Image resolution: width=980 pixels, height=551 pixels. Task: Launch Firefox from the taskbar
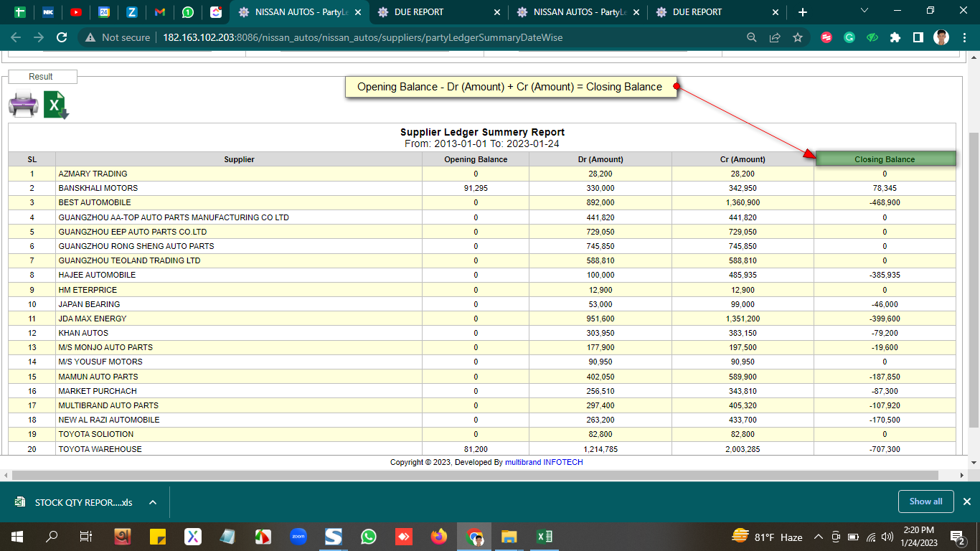[x=438, y=537]
